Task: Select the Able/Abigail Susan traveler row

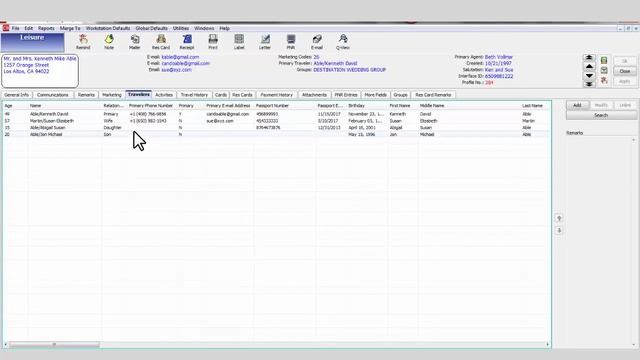Action: (276, 128)
